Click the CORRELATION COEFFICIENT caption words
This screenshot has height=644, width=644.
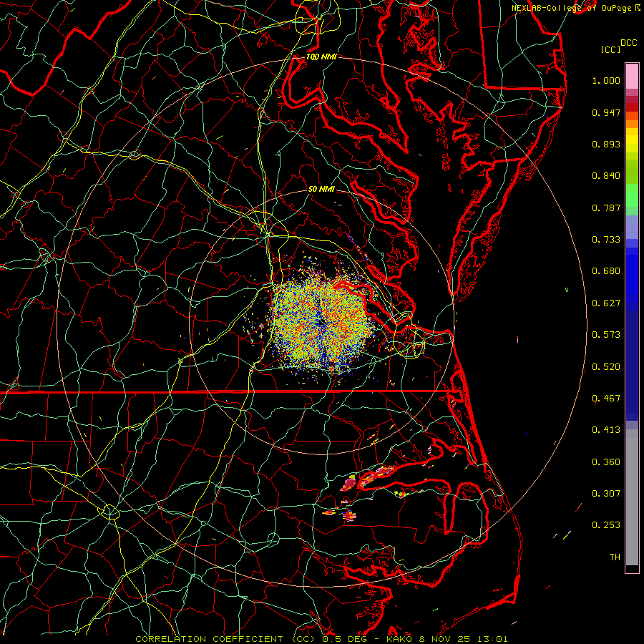point(209,639)
